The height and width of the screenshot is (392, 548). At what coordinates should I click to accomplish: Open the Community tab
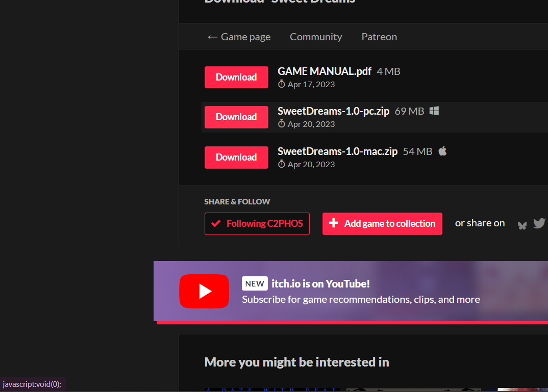(316, 37)
